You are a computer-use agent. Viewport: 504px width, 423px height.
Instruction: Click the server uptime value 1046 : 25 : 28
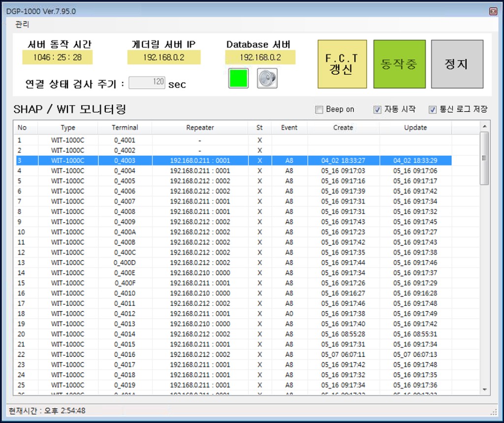58,57
